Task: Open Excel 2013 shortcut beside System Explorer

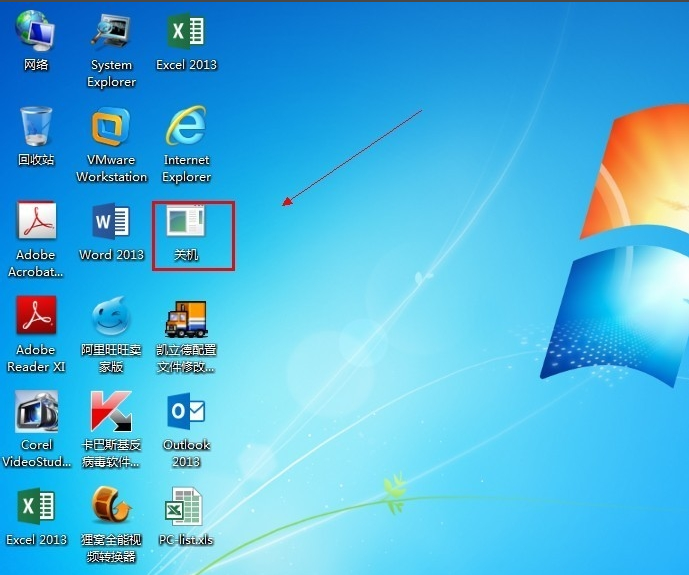Action: (186, 33)
